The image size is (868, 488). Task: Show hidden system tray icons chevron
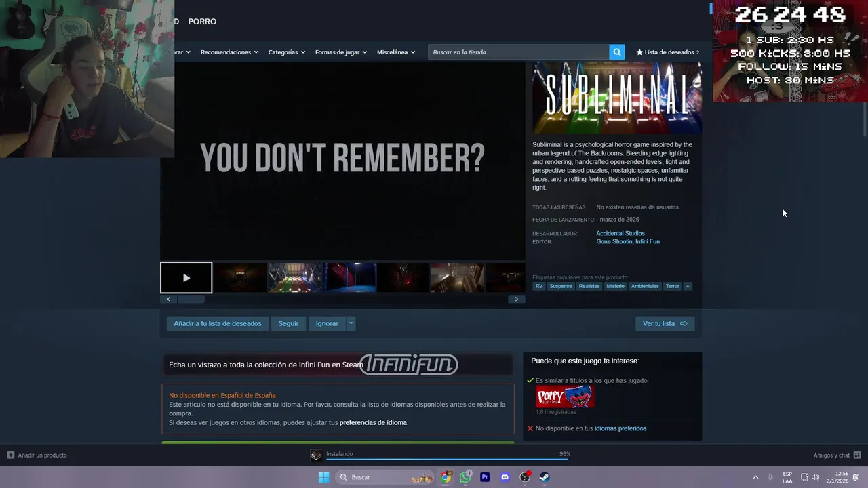755,477
